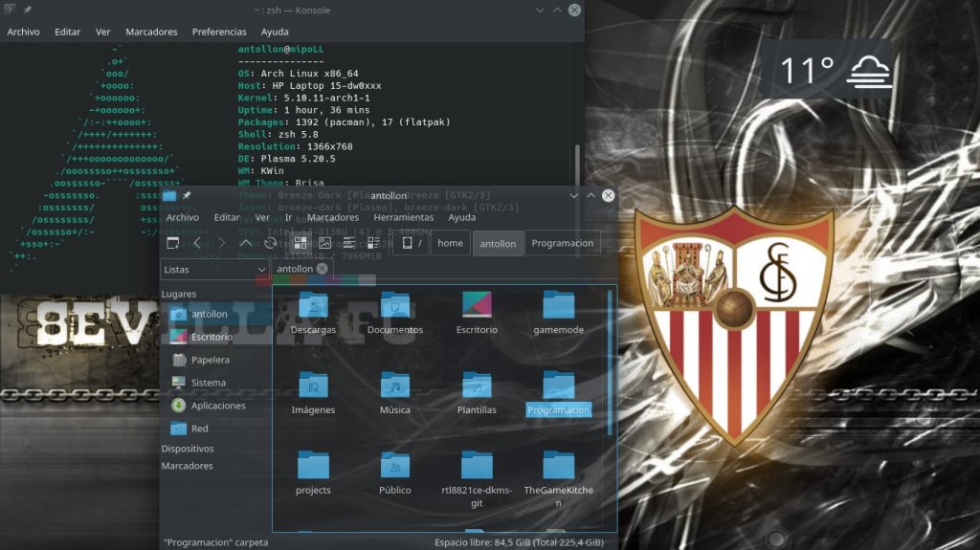Open the Listas dropdown

pyautogui.click(x=214, y=270)
